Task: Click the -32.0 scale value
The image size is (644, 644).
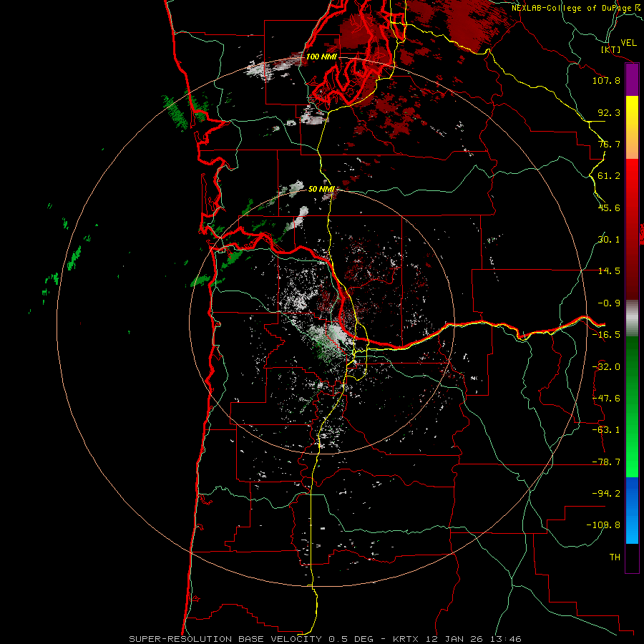Action: [606, 367]
